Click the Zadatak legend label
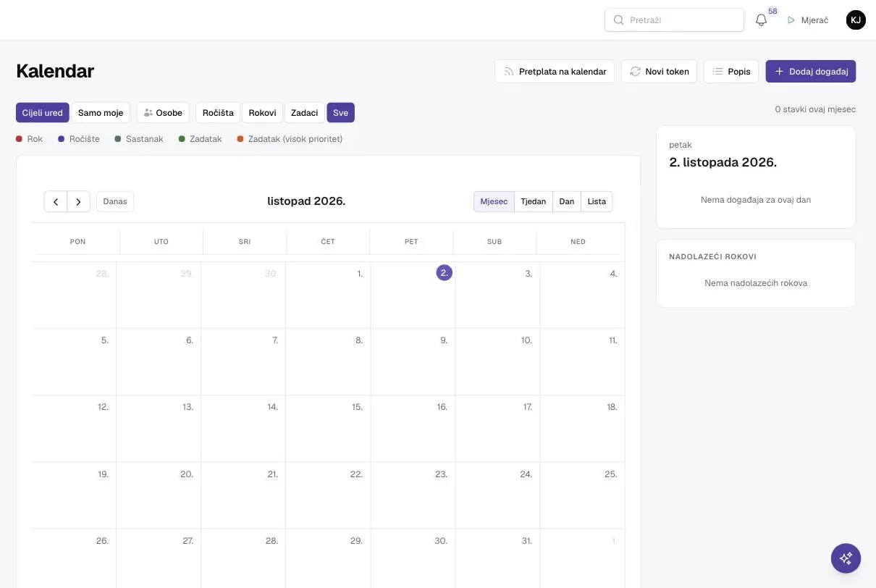This screenshot has height=588, width=876. click(x=206, y=138)
